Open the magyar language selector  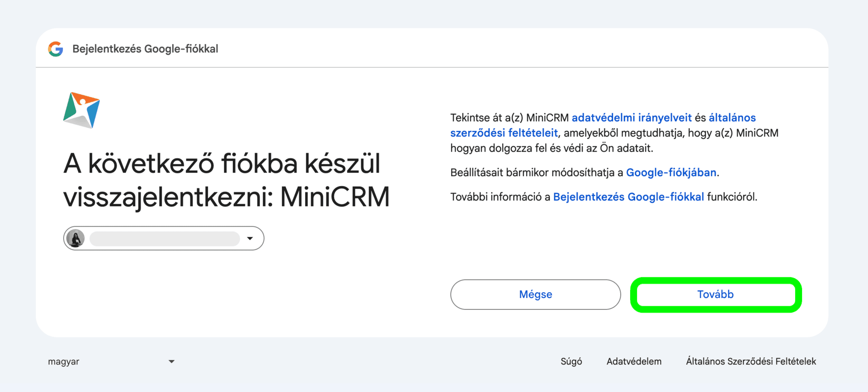coord(111,361)
